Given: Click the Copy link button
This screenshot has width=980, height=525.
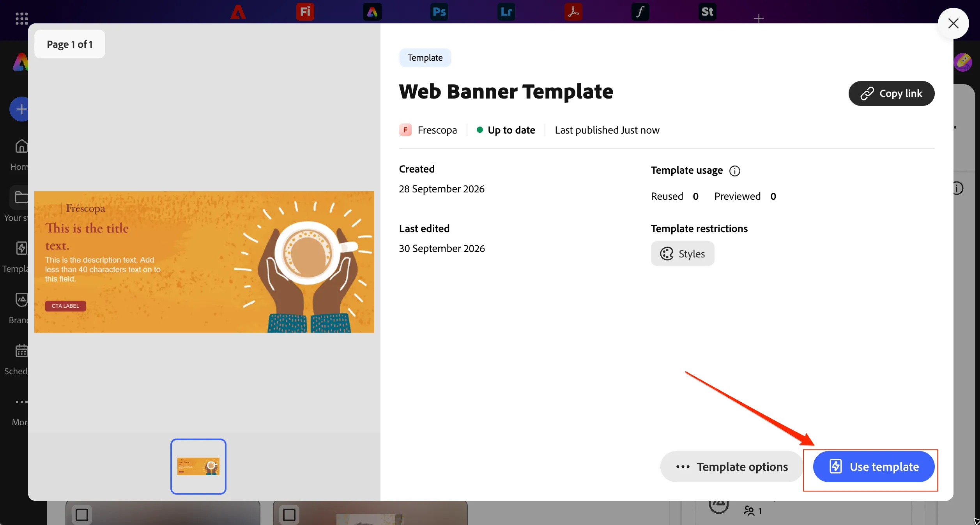Looking at the screenshot, I should [x=892, y=93].
